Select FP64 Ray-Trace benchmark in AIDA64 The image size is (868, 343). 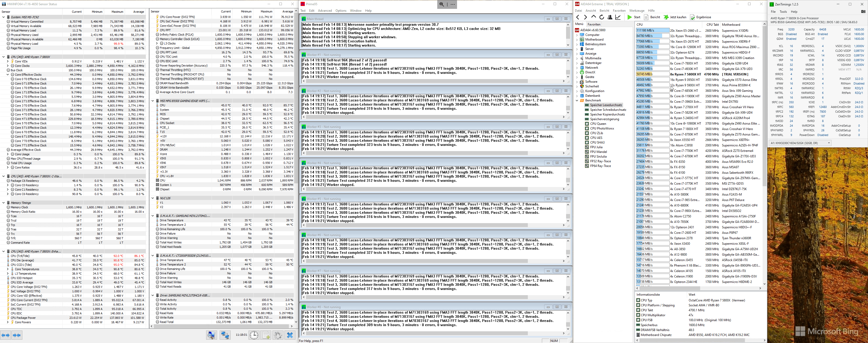tap(600, 166)
